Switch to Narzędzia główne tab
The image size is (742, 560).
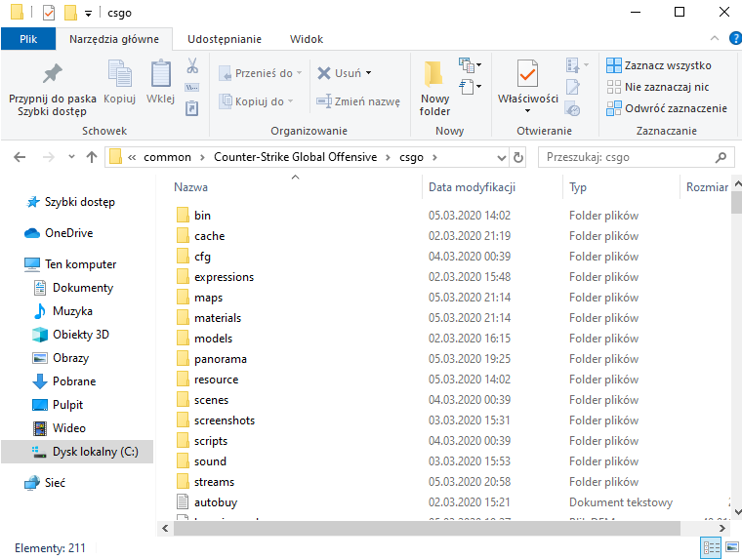pos(114,39)
